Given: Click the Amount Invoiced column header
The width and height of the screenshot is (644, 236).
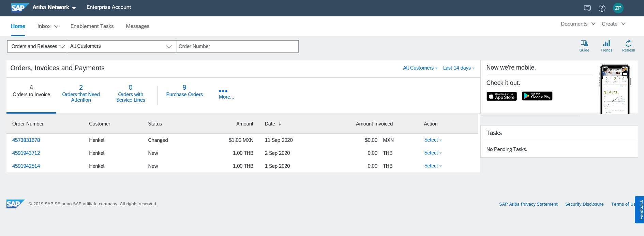Looking at the screenshot, I should tap(374, 124).
